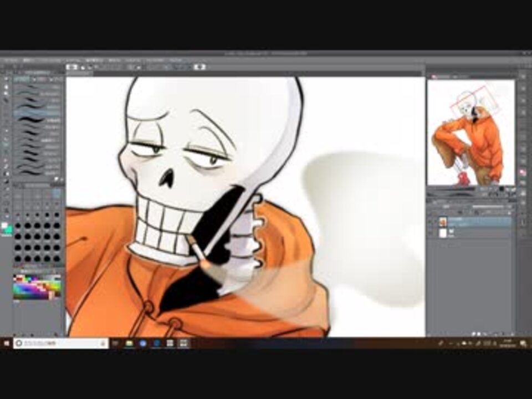
Task: Open the Layer menu
Action: tap(73, 60)
